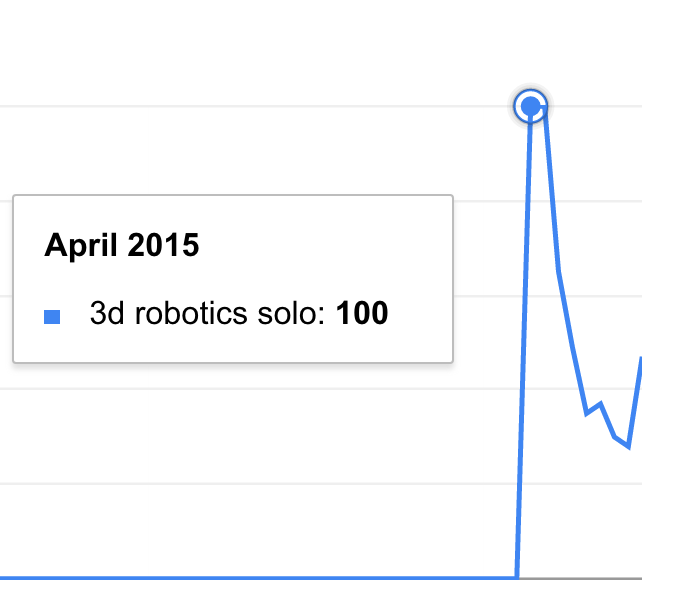
Task: Click the kink midway down the falling line
Action: coord(558,272)
